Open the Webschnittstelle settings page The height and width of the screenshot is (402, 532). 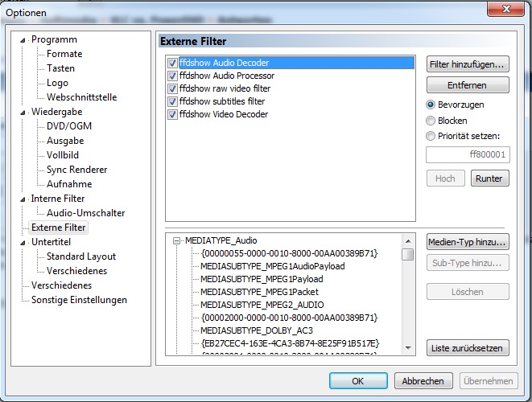82,97
